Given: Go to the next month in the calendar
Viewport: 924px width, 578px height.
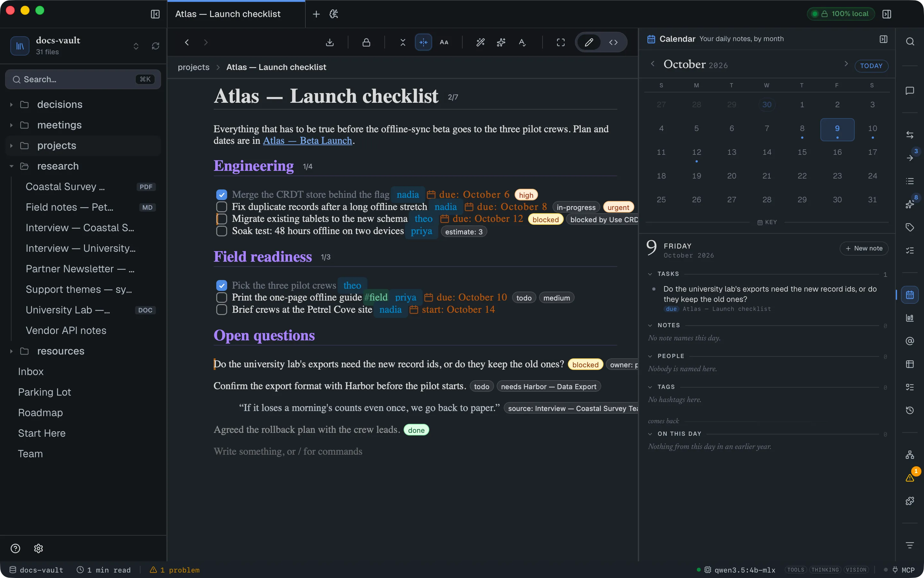Looking at the screenshot, I should [x=846, y=64].
